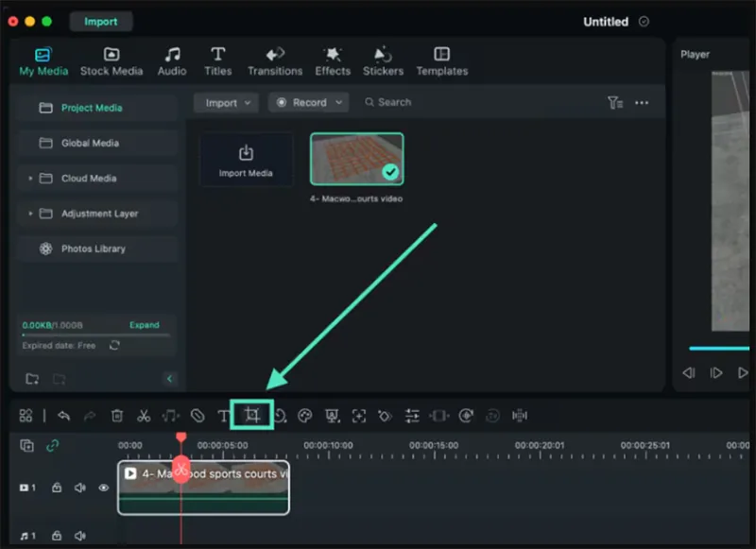Image resolution: width=756 pixels, height=549 pixels.
Task: Toggle the lock on the video track
Action: pos(56,488)
